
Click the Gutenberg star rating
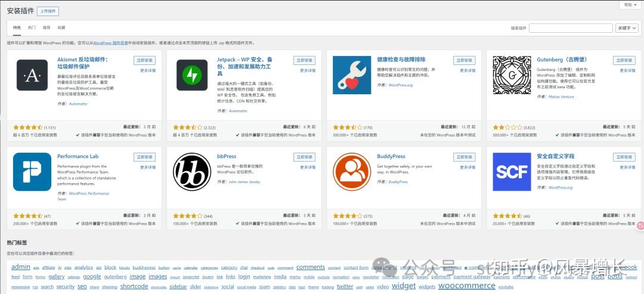click(507, 127)
